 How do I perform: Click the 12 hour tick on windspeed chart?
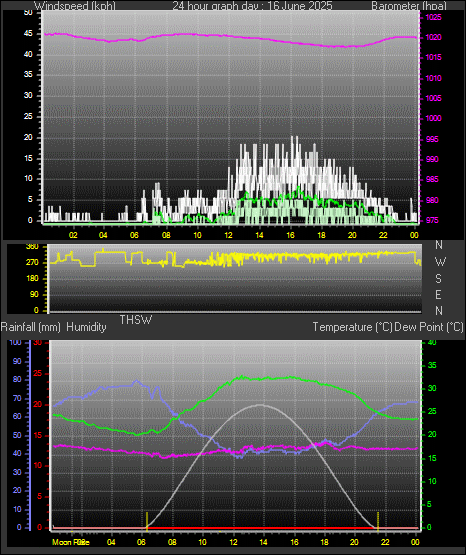pos(229,235)
